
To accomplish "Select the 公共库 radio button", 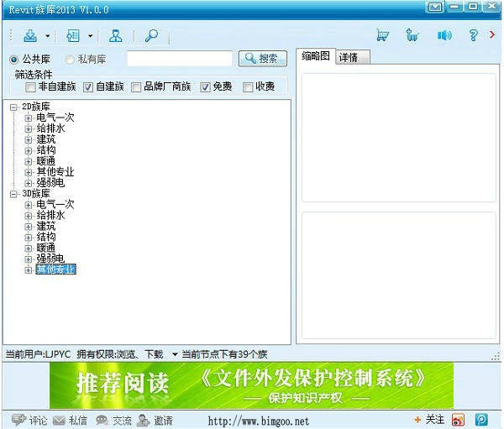I will pyautogui.click(x=14, y=60).
